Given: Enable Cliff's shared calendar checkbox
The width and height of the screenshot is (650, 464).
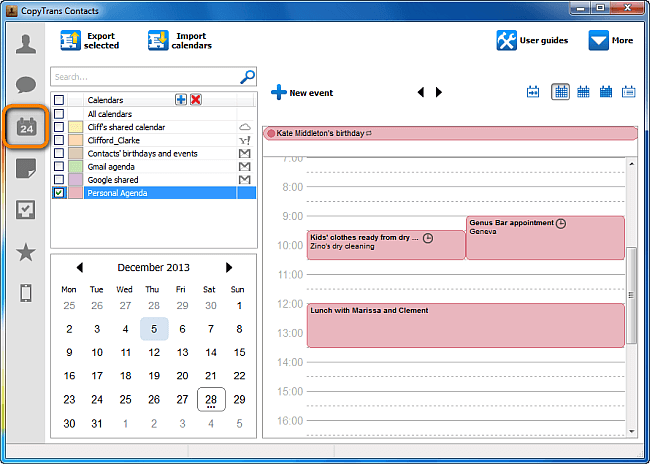Looking at the screenshot, I should coord(59,127).
